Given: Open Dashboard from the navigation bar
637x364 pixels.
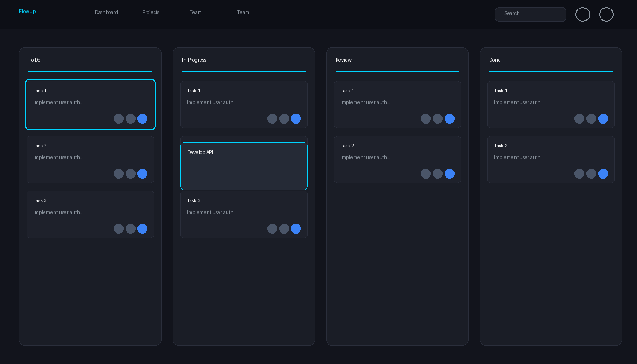Looking at the screenshot, I should coord(106,12).
